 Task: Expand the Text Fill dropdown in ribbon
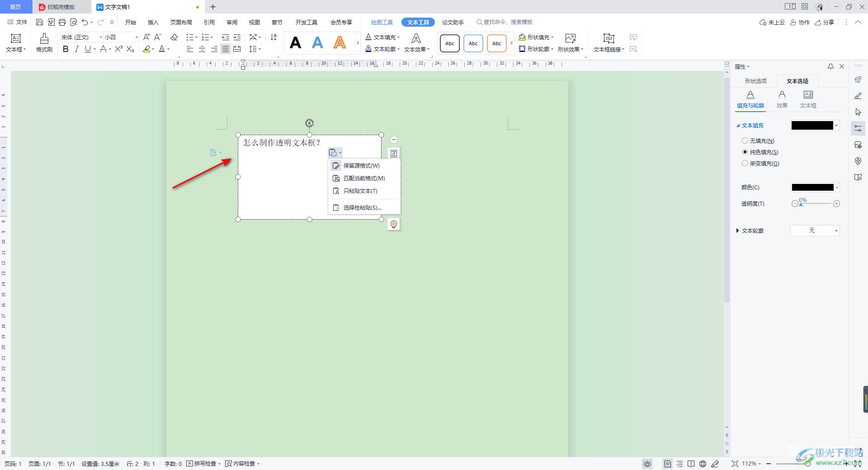(398, 37)
